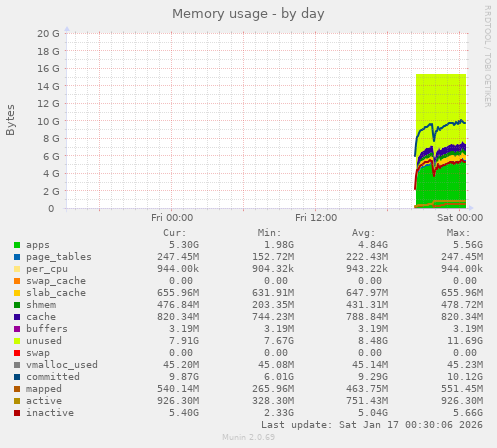Click the 'Munin 2.0.69' footer text
497x448 pixels.
click(249, 437)
